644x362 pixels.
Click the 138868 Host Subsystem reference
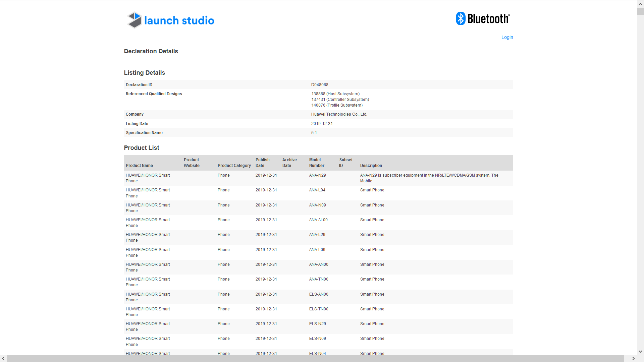pos(335,94)
